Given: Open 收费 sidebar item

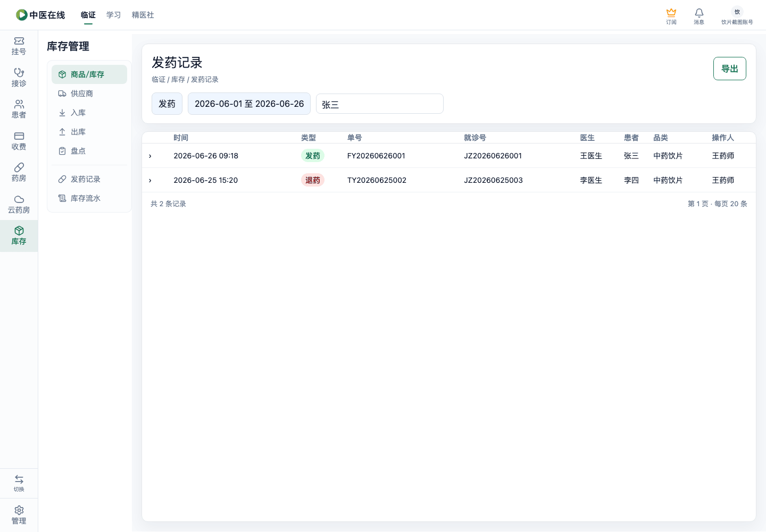Looking at the screenshot, I should (19, 141).
